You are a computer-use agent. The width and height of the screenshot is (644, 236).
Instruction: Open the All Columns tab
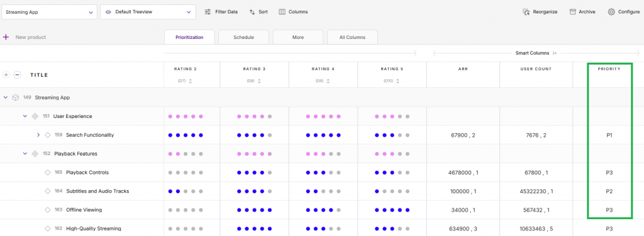352,37
